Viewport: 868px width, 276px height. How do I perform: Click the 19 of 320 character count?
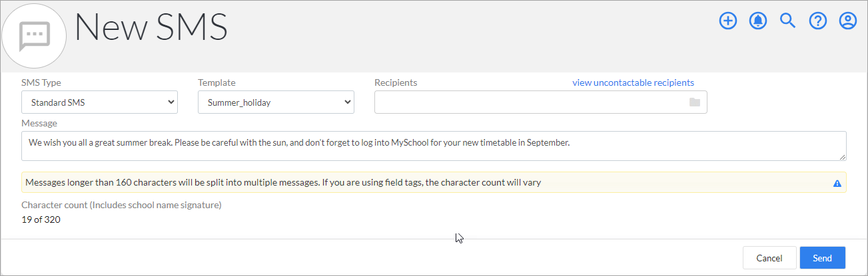click(41, 219)
